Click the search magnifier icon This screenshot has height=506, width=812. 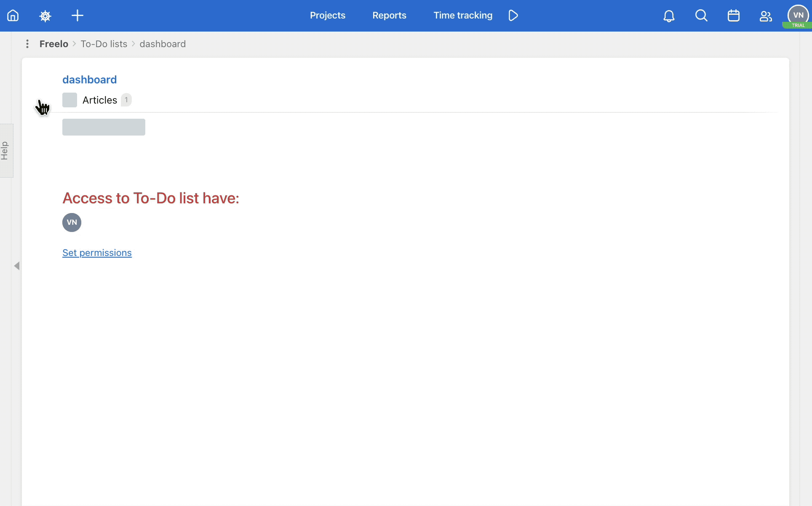701,16
